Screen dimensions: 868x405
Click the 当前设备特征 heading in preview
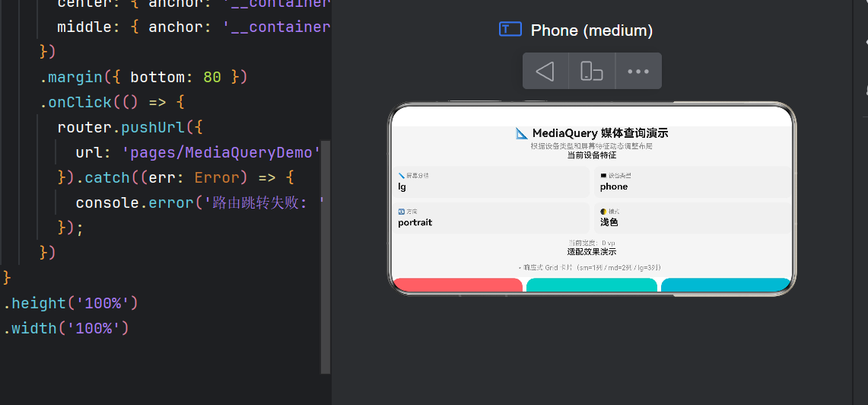coord(592,155)
